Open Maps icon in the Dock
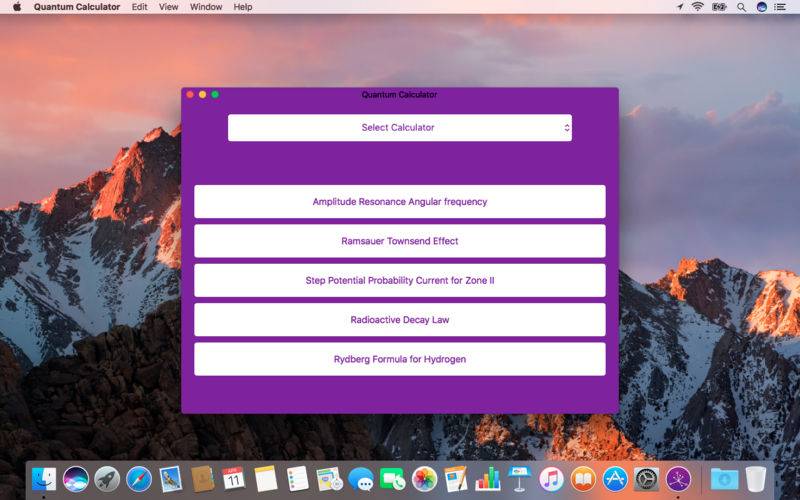 tap(329, 479)
